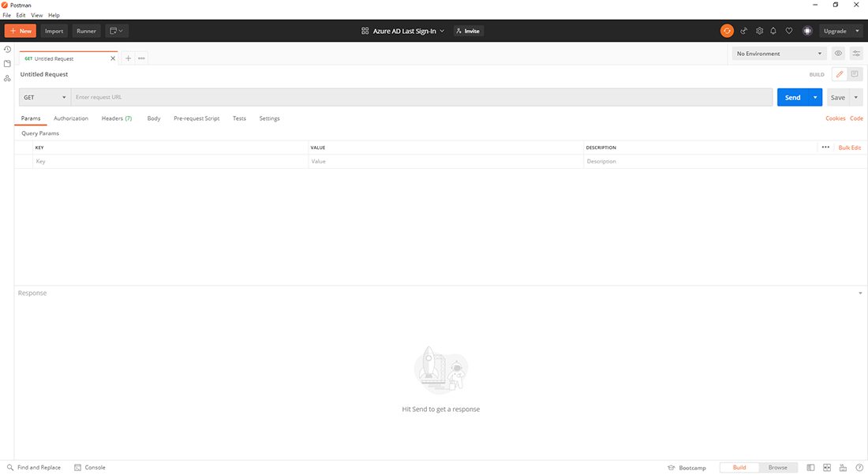Open the tab options ellipsis

click(x=142, y=58)
